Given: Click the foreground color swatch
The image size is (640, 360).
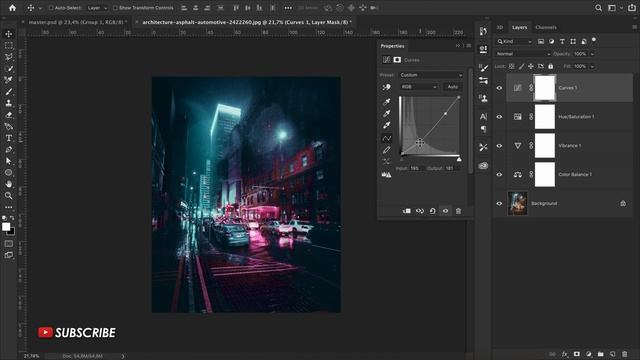Looking at the screenshot, I should point(6,227).
